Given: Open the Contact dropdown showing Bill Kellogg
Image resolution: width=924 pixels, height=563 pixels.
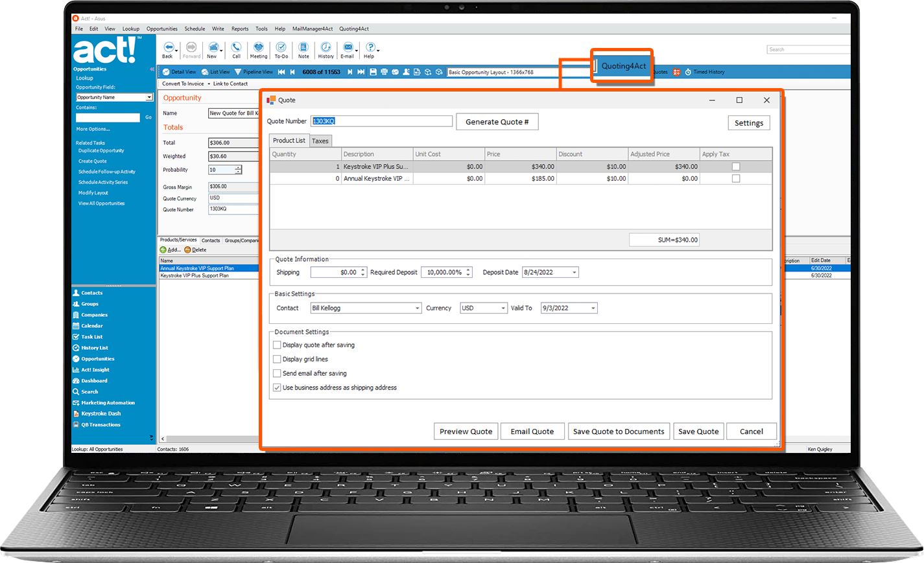Looking at the screenshot, I should click(418, 308).
